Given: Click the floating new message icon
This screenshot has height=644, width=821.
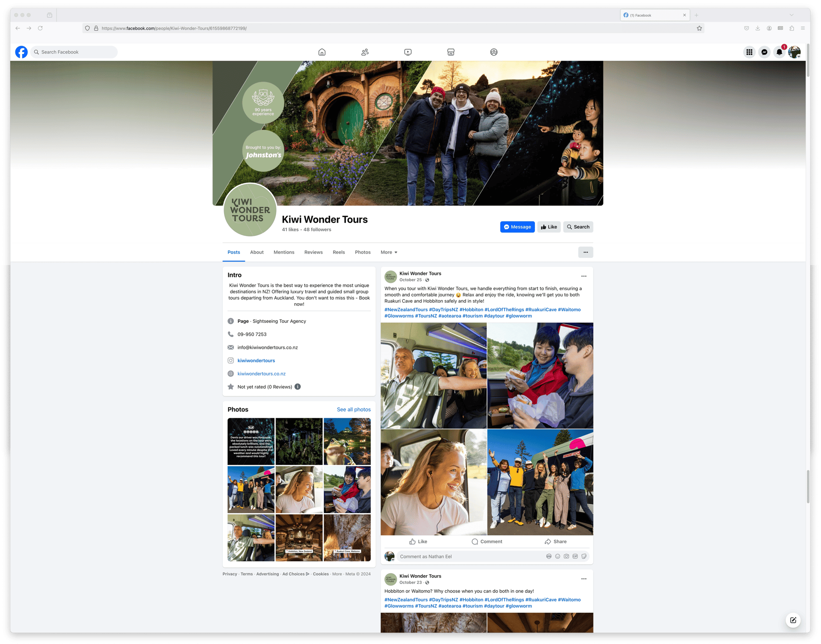Looking at the screenshot, I should tap(793, 620).
